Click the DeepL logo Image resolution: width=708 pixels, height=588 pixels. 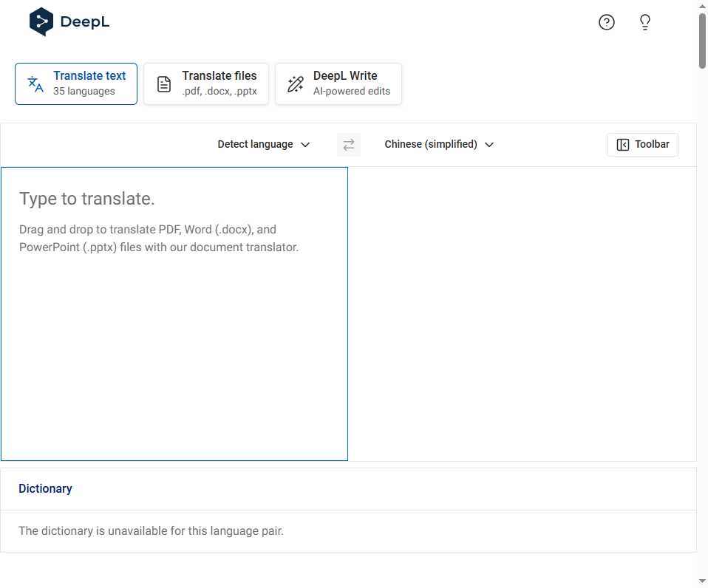[69, 22]
